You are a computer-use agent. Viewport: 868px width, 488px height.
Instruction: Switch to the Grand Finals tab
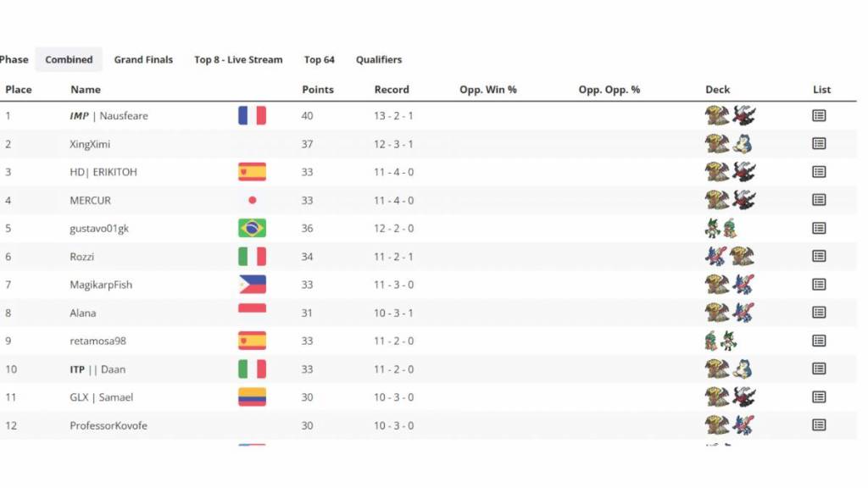(x=143, y=59)
